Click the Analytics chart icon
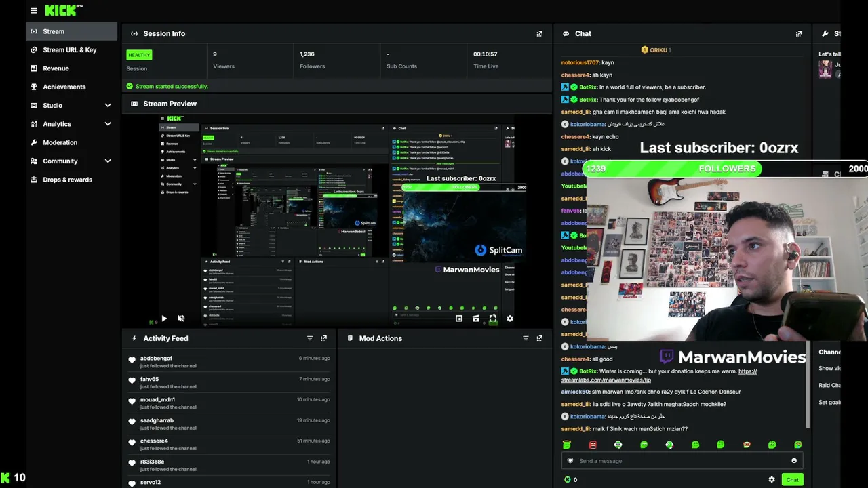This screenshot has height=488, width=868. tap(35, 124)
